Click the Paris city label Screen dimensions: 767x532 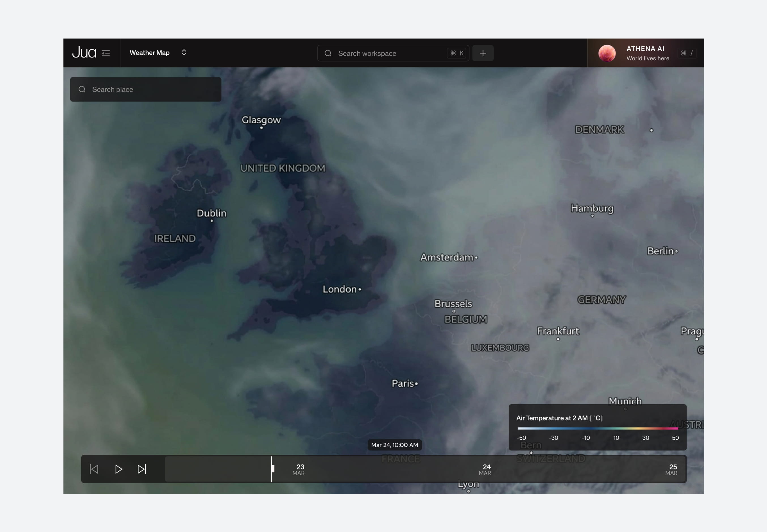(402, 383)
